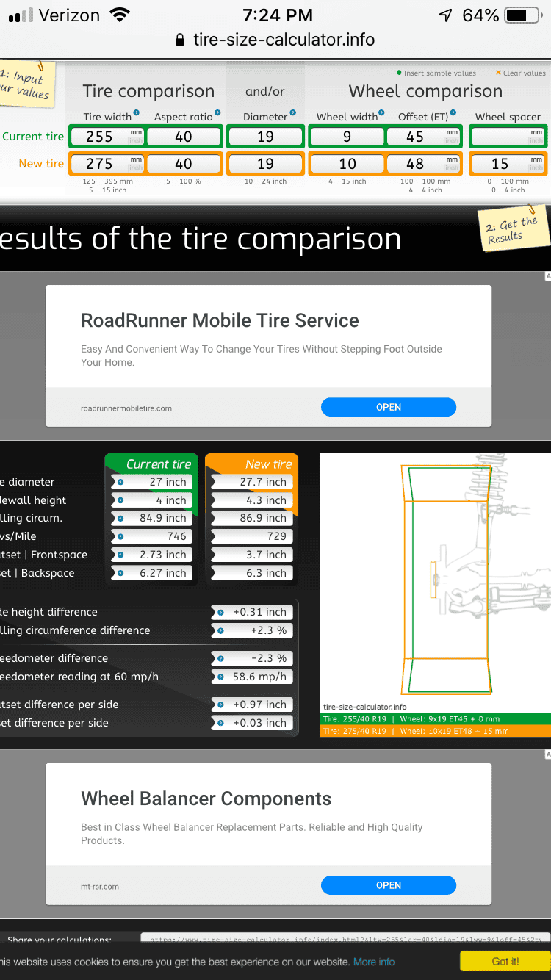Screen dimensions: 551x980
Task: Open help icon next to Aspect ratio
Action: (217, 113)
